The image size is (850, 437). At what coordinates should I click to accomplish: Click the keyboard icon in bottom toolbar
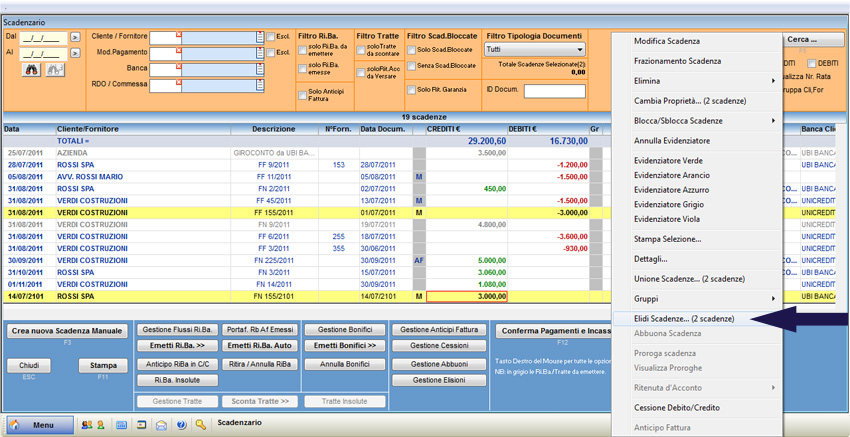click(x=121, y=425)
